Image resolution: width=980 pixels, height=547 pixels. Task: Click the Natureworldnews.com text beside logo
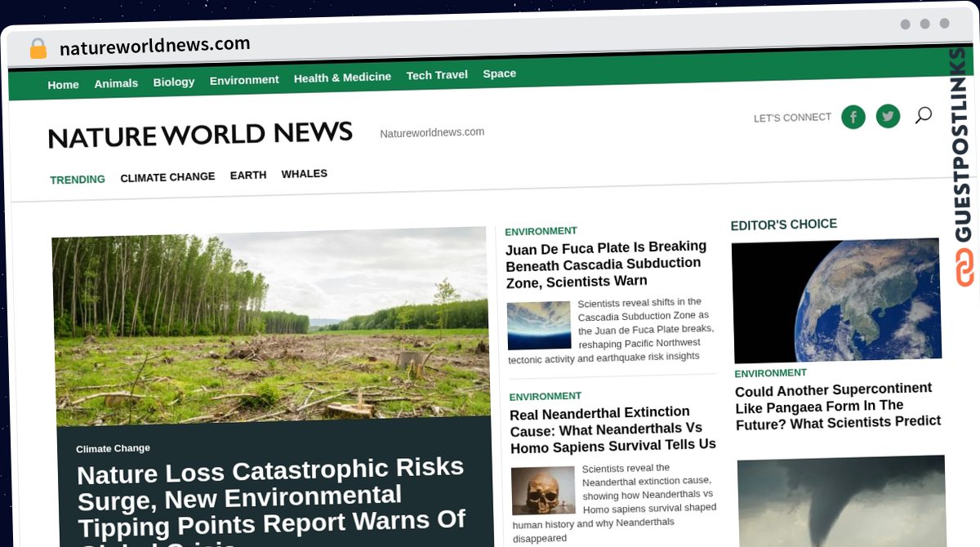pyautogui.click(x=432, y=132)
